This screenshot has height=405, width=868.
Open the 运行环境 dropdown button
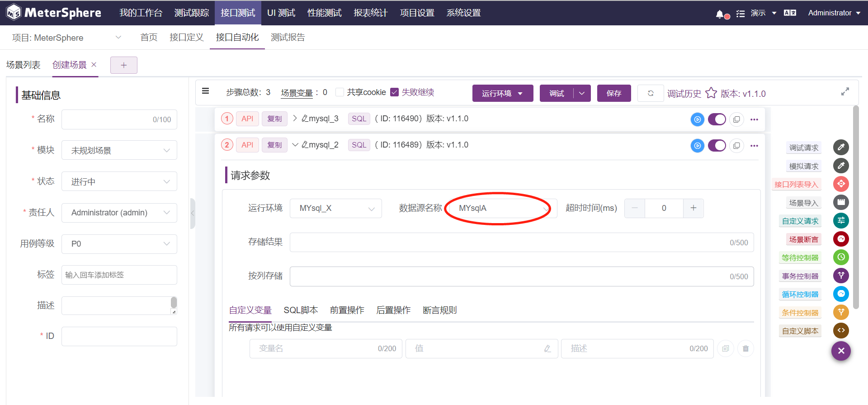tap(503, 93)
